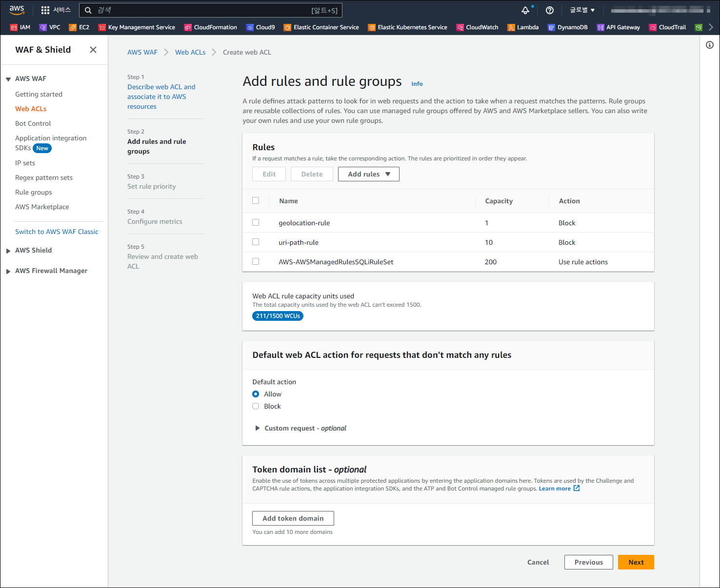Open external Learn more link icon
720x588 pixels.
(577, 488)
